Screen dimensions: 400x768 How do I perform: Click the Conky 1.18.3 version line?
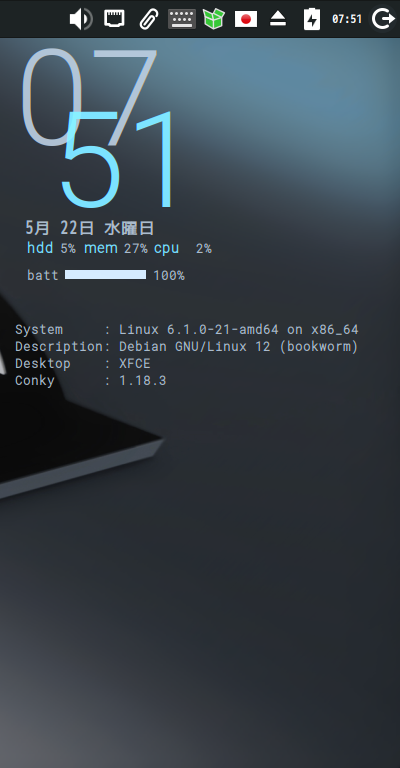coord(91,381)
